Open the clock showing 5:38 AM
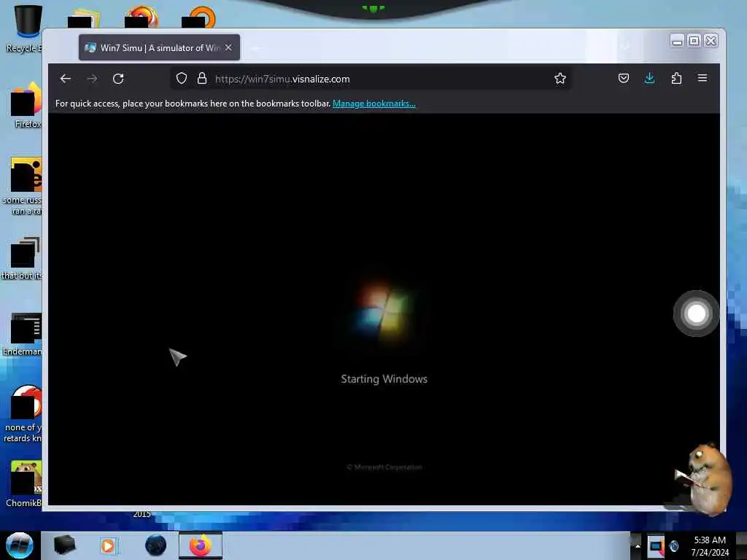The width and height of the screenshot is (747, 560). tap(710, 546)
